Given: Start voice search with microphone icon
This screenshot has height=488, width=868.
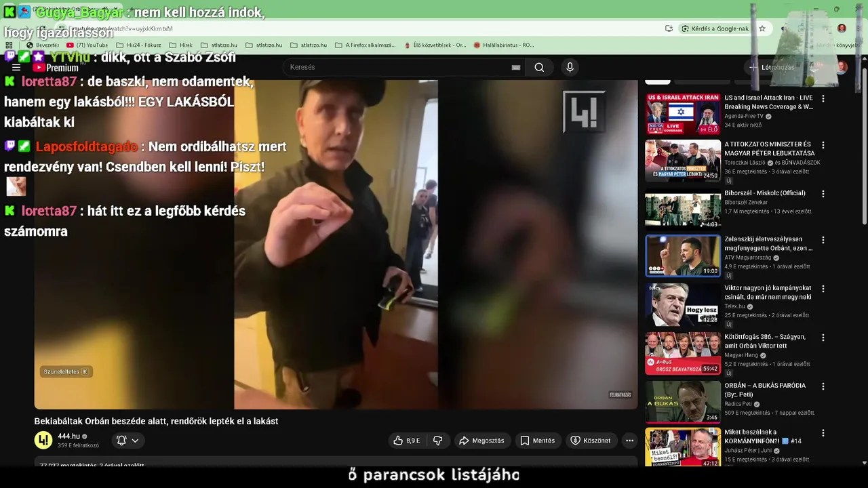Looking at the screenshot, I should coord(570,67).
